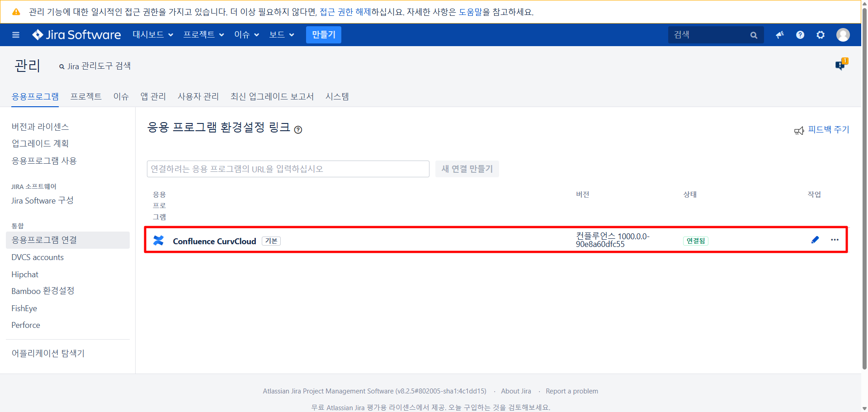Click the 피드백 주기 link
Image resolution: width=868 pixels, height=412 pixels.
(x=829, y=129)
